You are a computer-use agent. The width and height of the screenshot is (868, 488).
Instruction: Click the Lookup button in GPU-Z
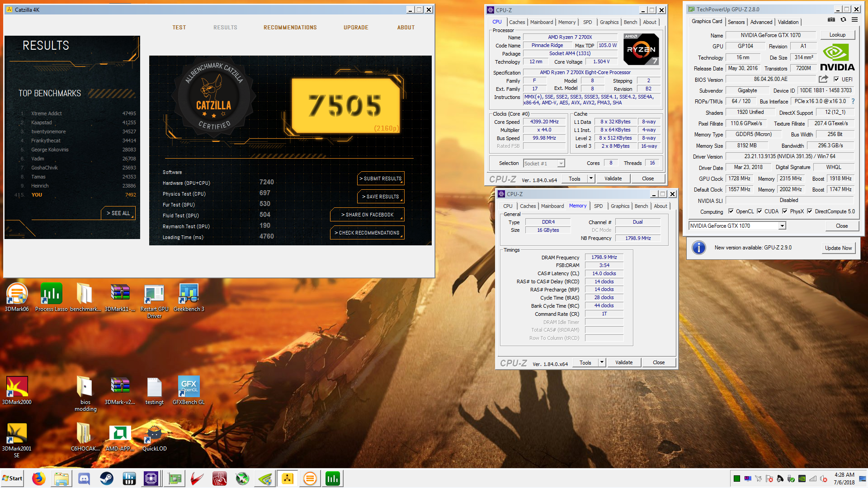837,35
